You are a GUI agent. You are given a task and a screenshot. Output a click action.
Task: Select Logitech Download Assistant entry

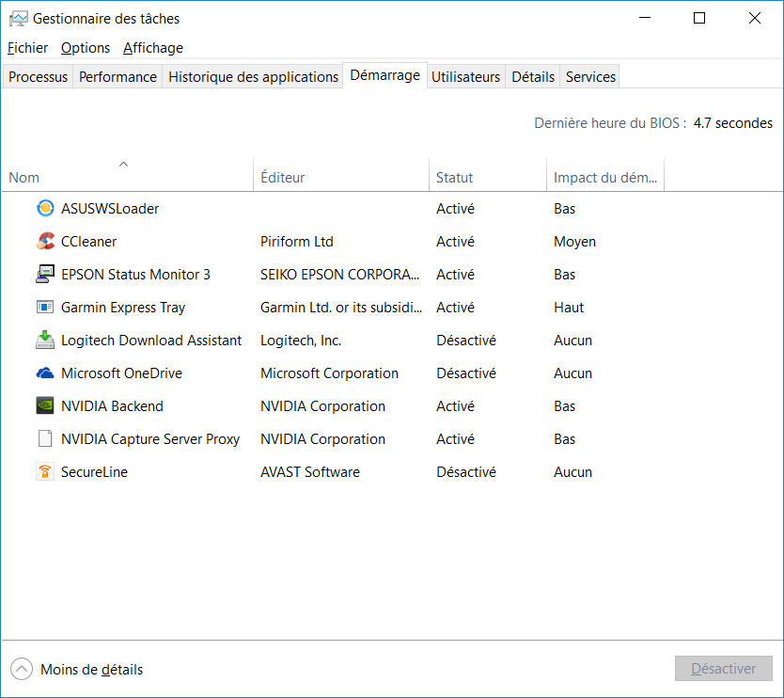pos(151,341)
